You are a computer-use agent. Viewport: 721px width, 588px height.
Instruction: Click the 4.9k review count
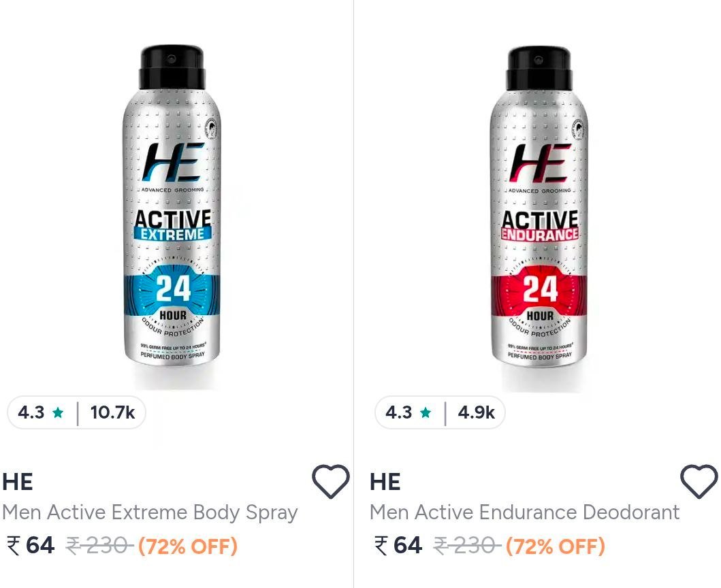point(477,413)
